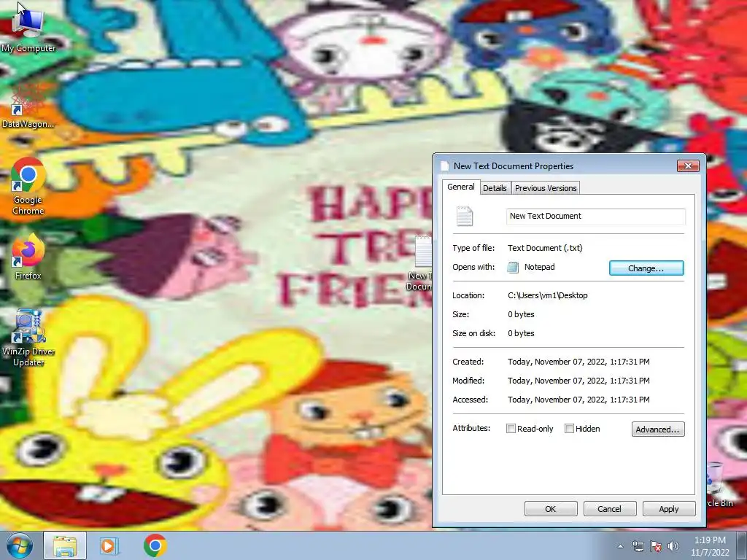The height and width of the screenshot is (560, 747).
Task: Click the Notepad icon next to Opens with
Action: (513, 267)
